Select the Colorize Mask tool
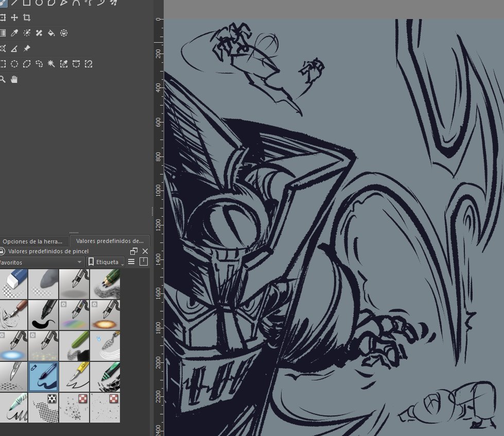 [27, 33]
